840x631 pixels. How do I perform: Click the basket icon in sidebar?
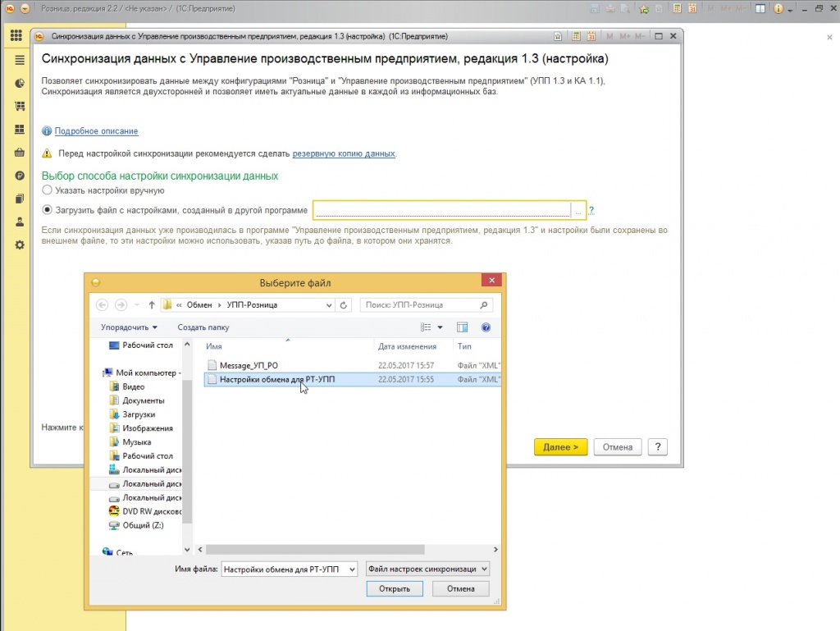click(x=20, y=153)
